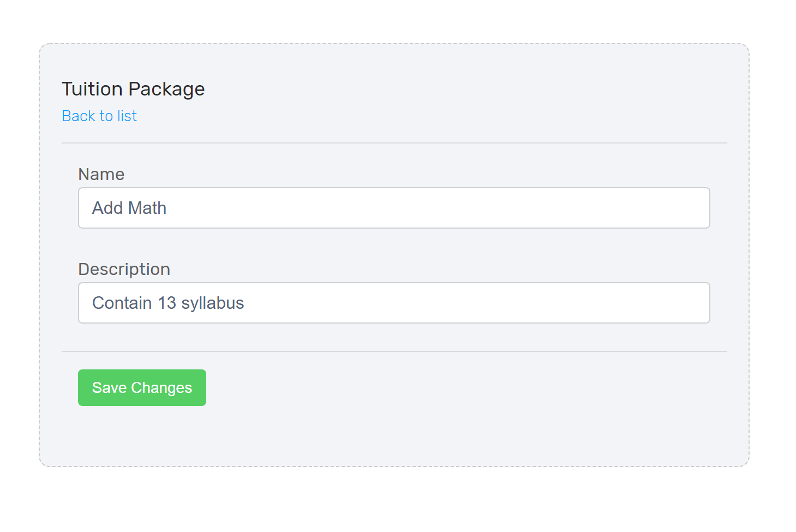Place cursor on 'Contain 13 syllabus' text

click(x=168, y=303)
